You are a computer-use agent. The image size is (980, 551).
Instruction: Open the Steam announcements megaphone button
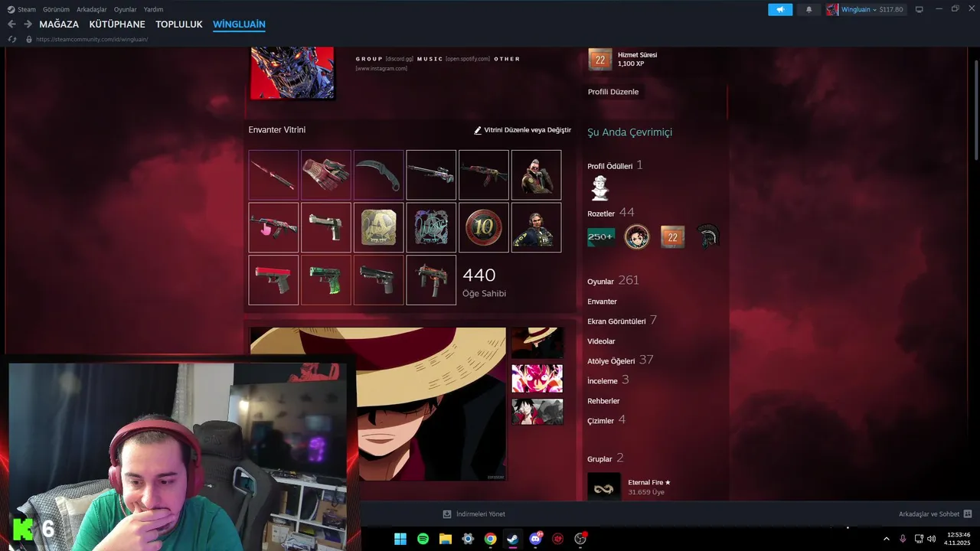[x=780, y=9]
